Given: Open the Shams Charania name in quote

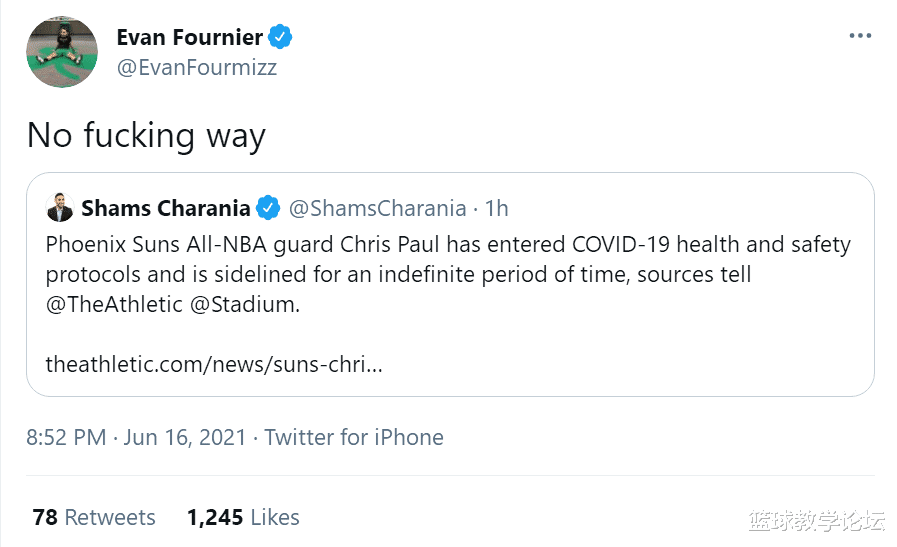Looking at the screenshot, I should (166, 208).
